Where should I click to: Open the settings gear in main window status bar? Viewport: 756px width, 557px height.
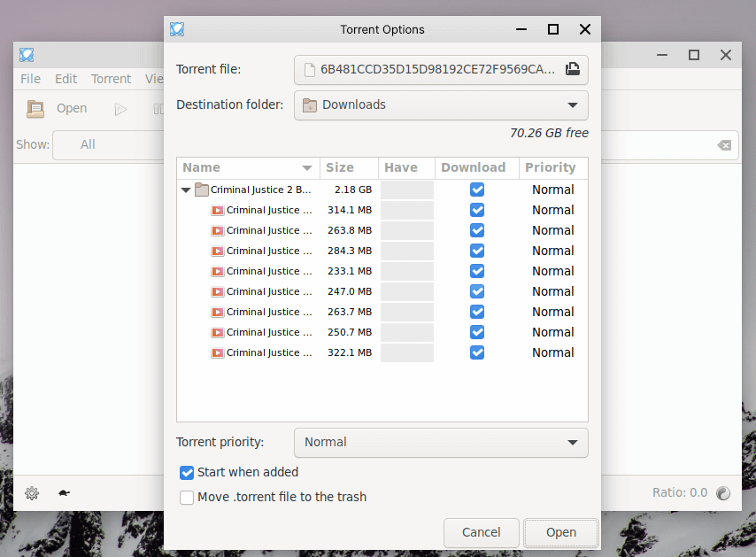point(32,493)
